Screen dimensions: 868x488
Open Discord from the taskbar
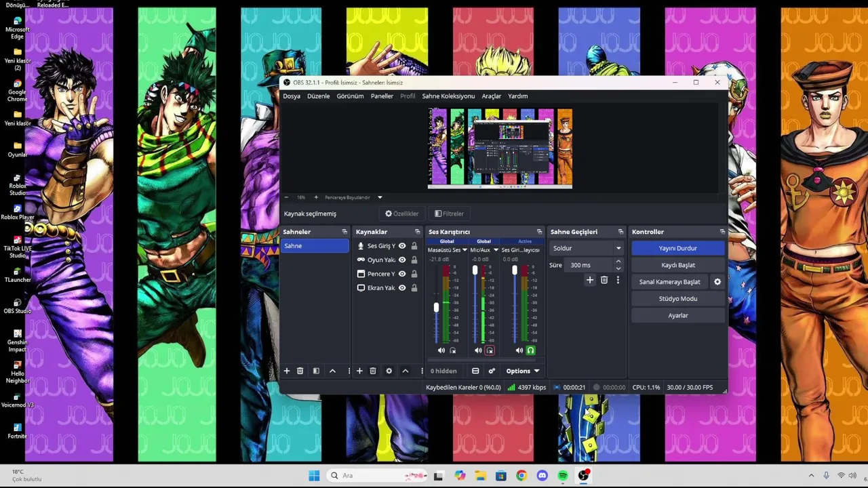point(542,476)
